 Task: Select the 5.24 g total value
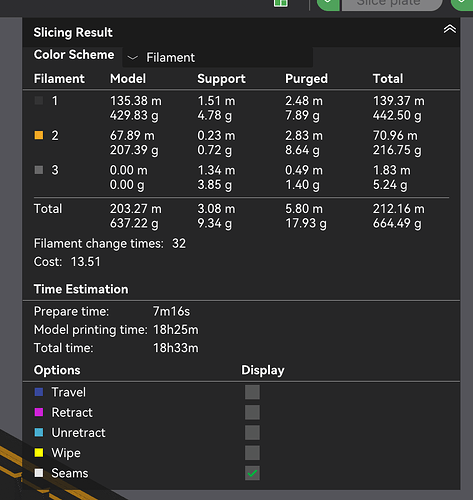coord(390,185)
